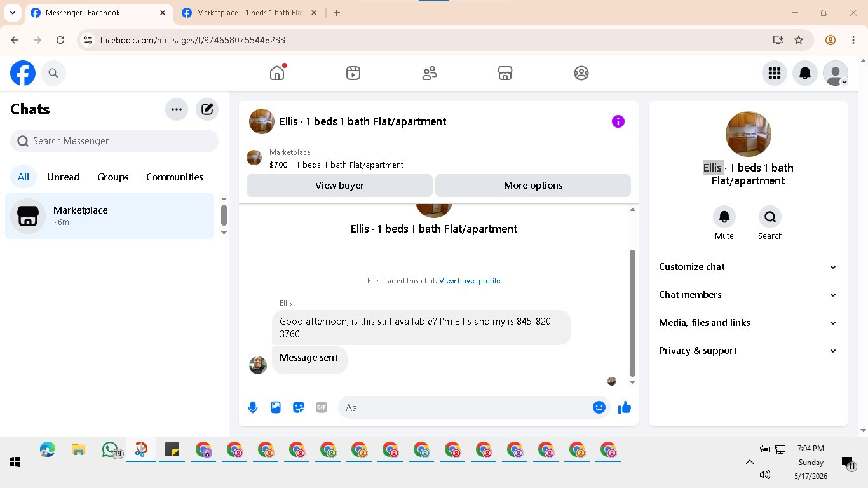
Task: Switch to the Marketplace browser tab
Action: point(249,13)
